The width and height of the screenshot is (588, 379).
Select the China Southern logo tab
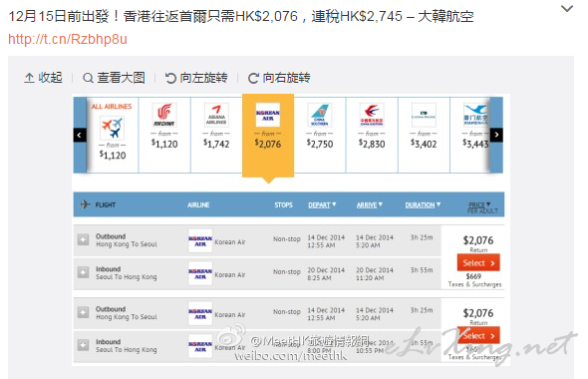(320, 115)
